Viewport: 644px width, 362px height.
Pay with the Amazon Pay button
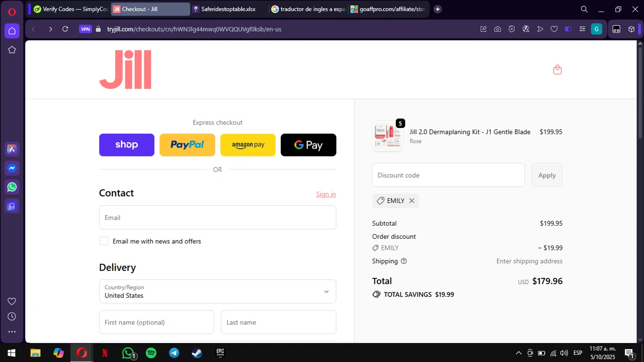[248, 145]
